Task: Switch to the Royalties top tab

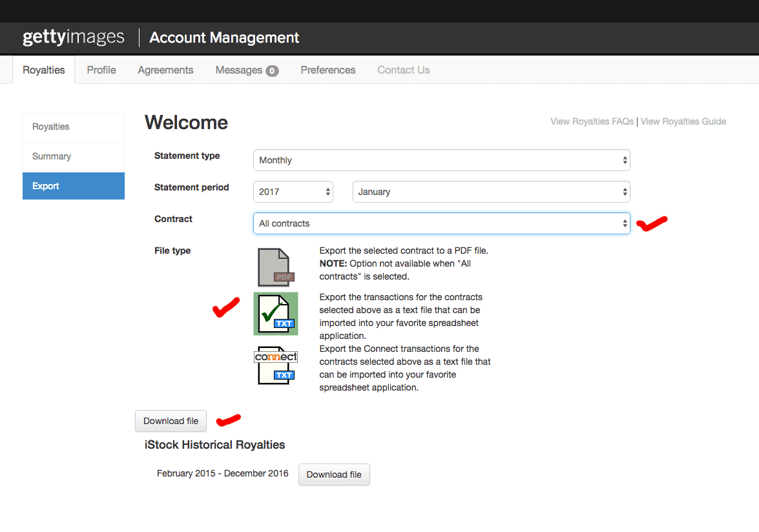Action: click(44, 70)
